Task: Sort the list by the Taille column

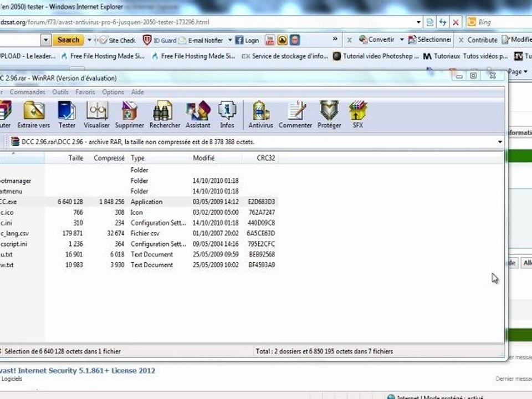Action: [76, 158]
